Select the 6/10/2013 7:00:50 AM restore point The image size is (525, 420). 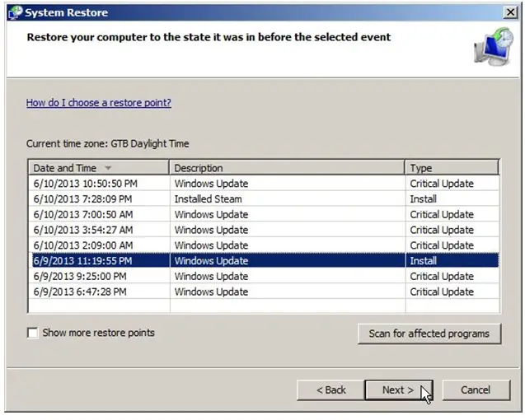[x=264, y=214]
